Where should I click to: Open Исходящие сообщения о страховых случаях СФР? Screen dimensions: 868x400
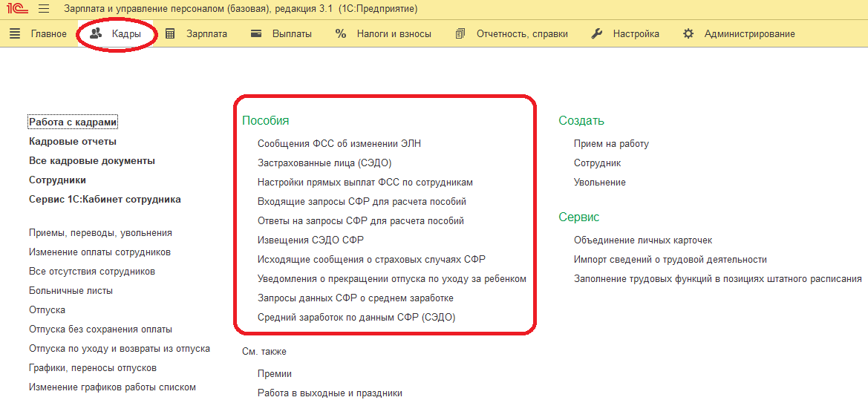pos(371,259)
